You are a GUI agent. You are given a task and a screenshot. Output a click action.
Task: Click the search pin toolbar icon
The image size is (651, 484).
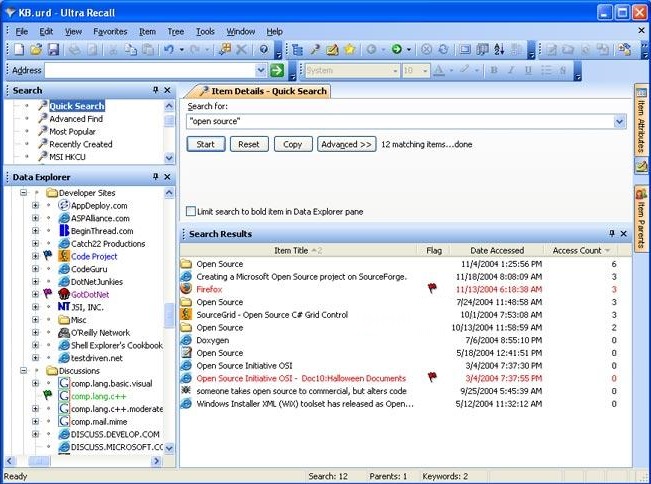coord(315,50)
